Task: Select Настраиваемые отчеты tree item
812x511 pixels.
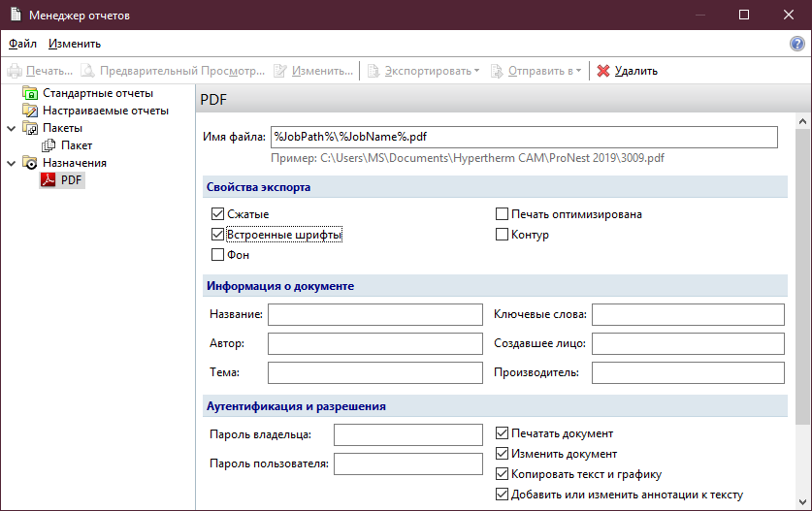Action: pos(106,111)
